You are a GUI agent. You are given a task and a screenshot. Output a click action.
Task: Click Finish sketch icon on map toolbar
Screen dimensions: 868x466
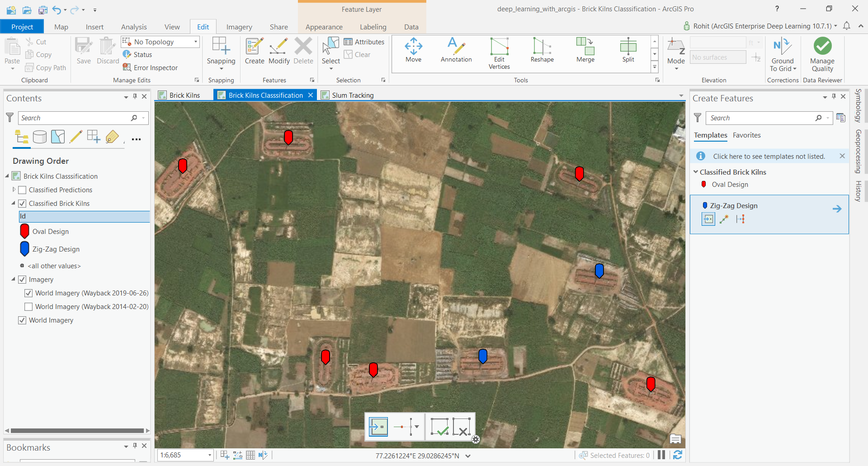point(439,427)
